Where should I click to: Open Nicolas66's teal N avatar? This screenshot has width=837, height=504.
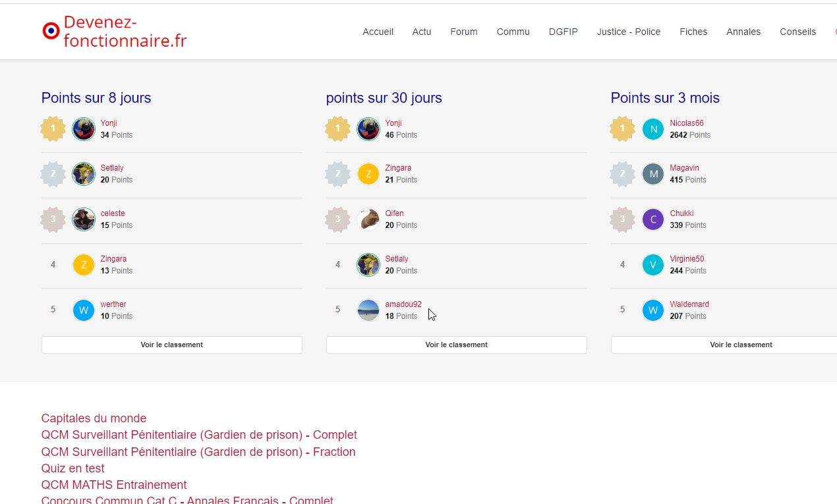(x=653, y=129)
